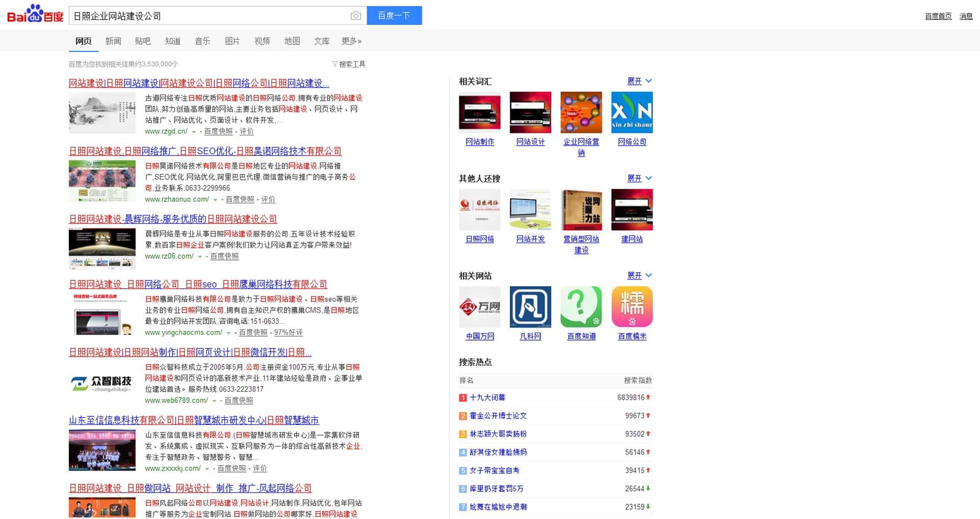980x519 pixels.
Task: Expand 相关词汇 section with 展开
Action: (640, 81)
